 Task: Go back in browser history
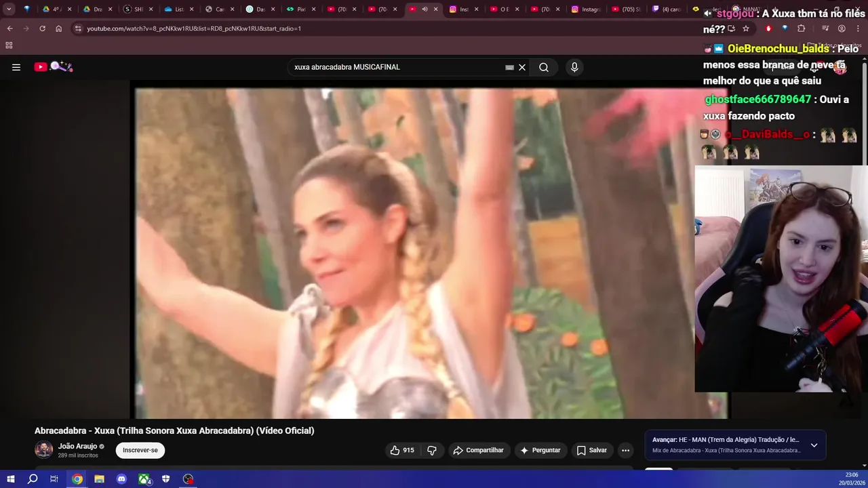(9, 28)
